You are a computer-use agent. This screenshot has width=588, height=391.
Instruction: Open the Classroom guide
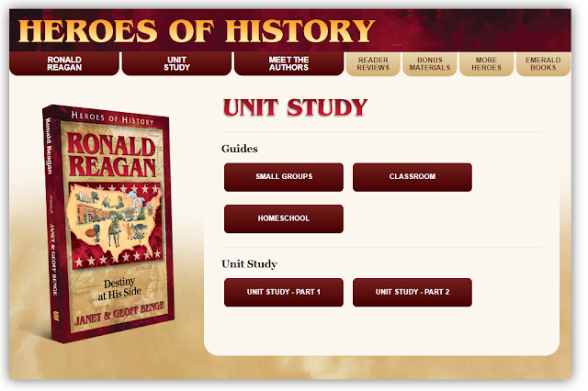click(413, 177)
